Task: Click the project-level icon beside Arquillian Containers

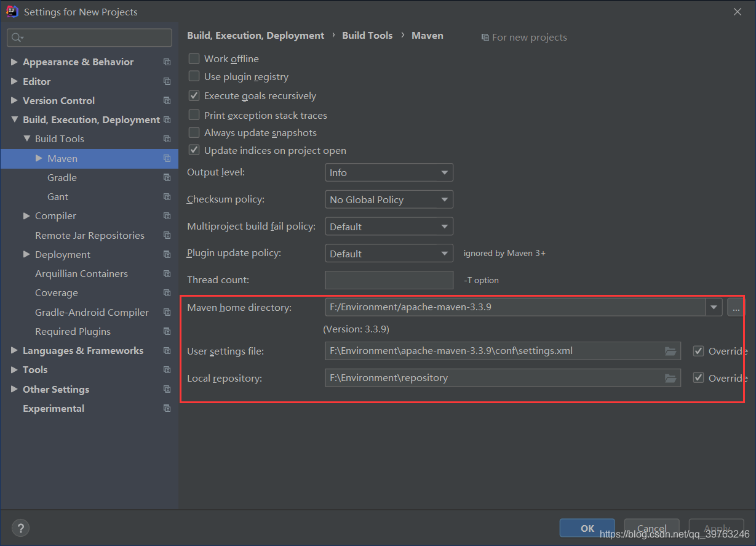Action: 167,274
